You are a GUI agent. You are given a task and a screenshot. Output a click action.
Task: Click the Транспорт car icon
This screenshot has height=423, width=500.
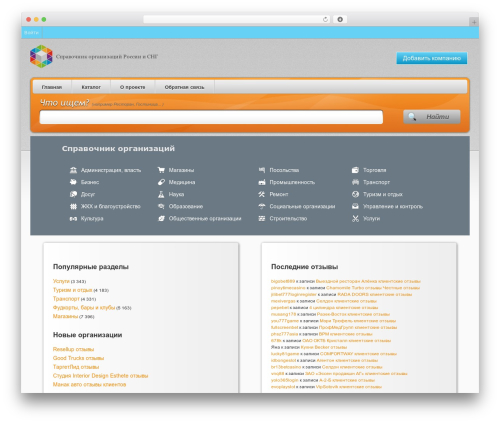pyautogui.click(x=355, y=182)
